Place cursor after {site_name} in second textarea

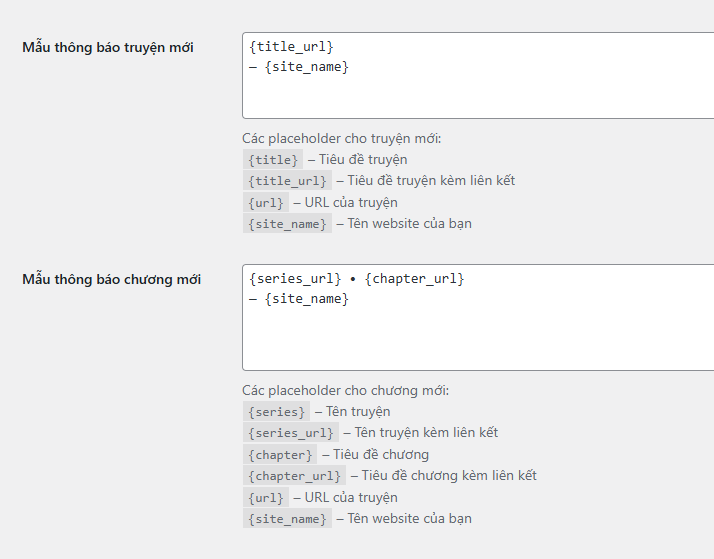[350, 299]
